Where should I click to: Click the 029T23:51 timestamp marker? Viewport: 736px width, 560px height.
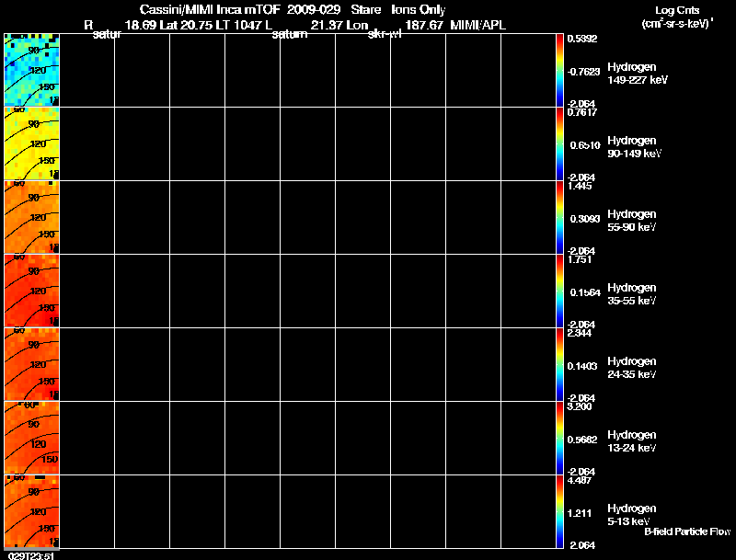click(31, 555)
